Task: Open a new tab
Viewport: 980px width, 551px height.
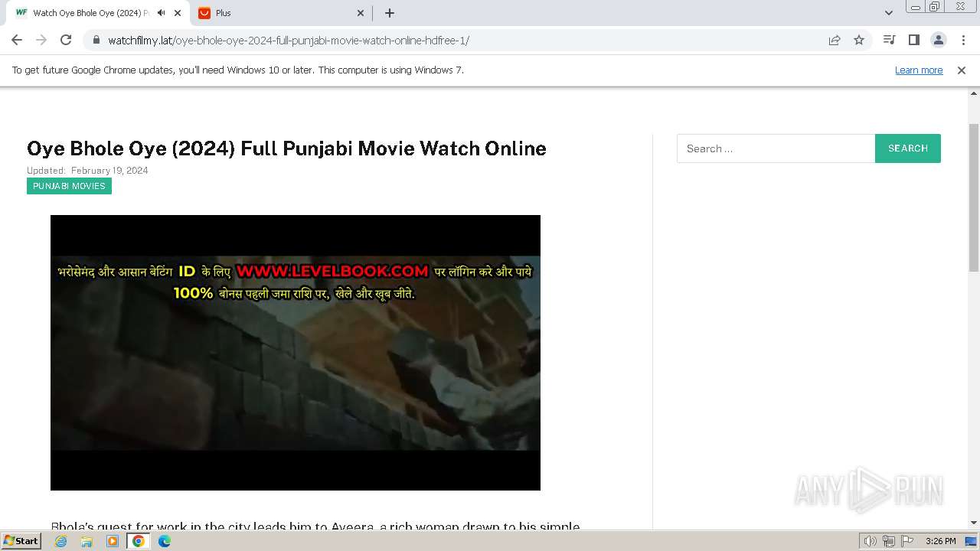Action: 390,13
